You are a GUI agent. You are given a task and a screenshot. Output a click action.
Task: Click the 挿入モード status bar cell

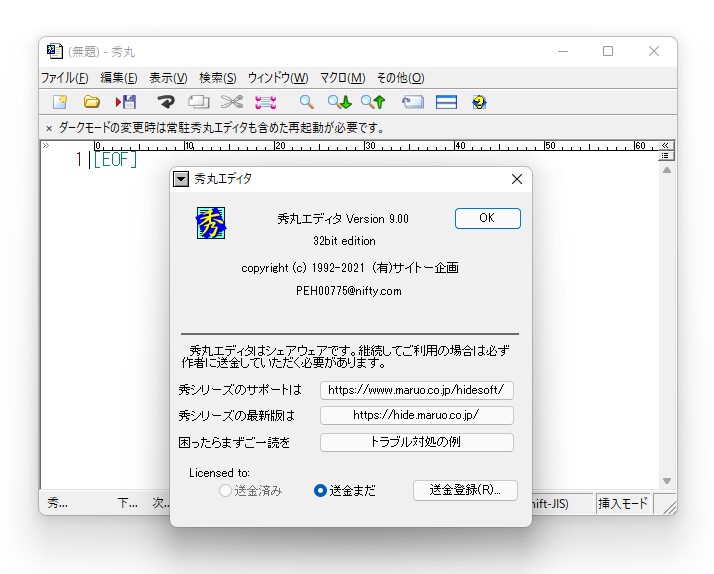[x=622, y=503]
